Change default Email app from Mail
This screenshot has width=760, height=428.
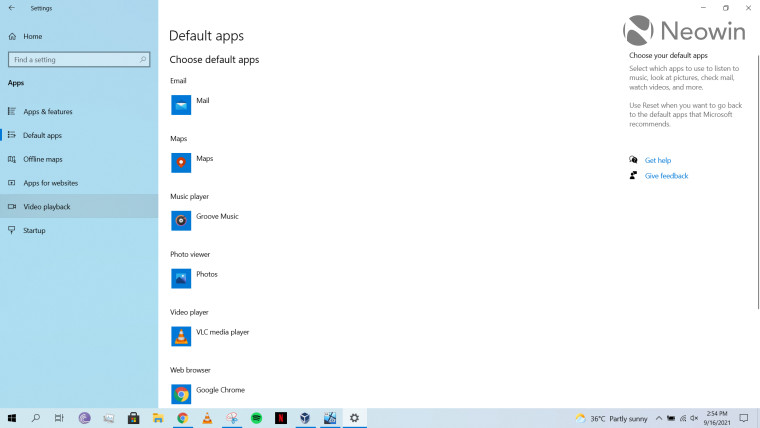coord(203,101)
